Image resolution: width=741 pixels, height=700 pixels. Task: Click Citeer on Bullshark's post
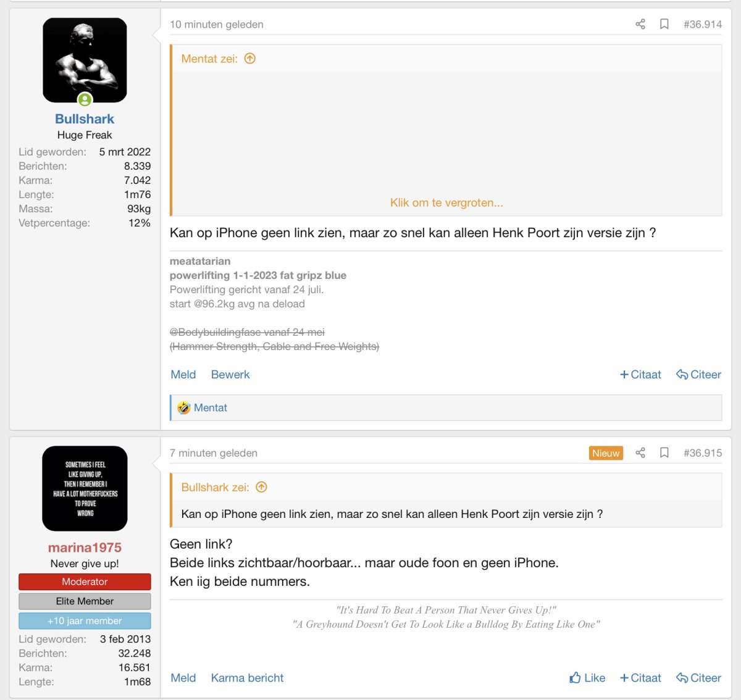(x=699, y=375)
